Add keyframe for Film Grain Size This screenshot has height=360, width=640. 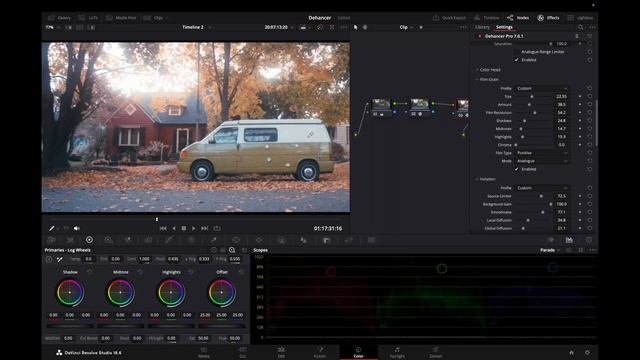coord(580,96)
